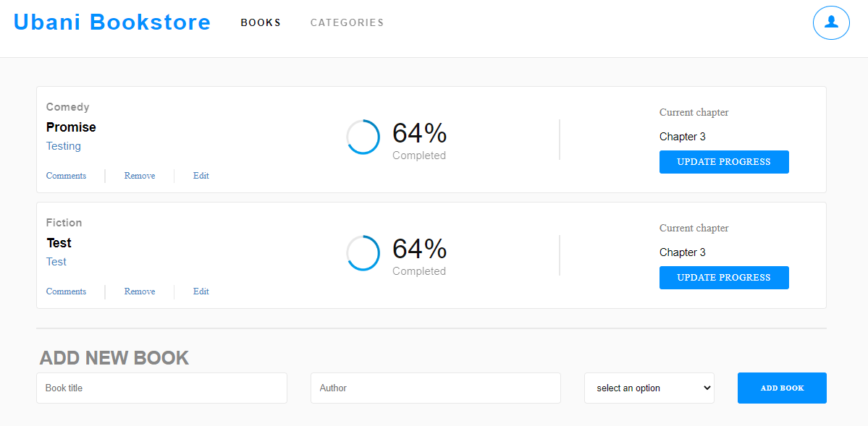
Task: Click the Ubani Bookstore logo
Action: pos(111,22)
